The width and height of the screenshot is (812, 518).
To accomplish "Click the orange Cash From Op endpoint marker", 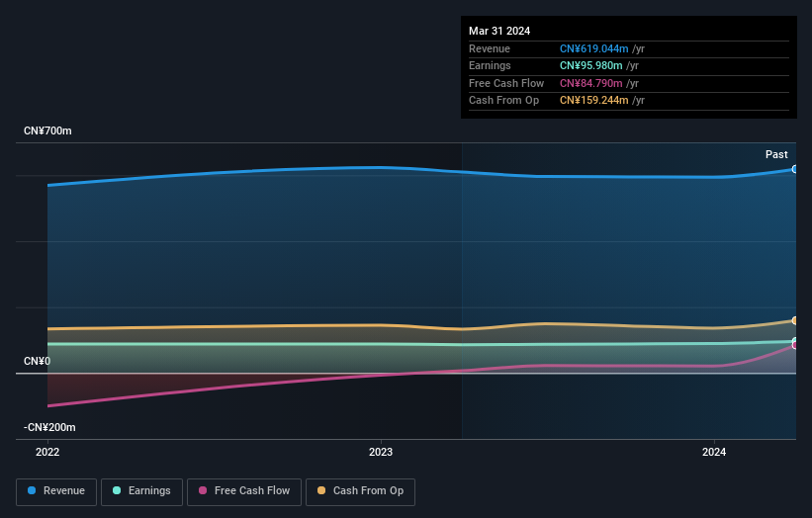I will pos(794,321).
